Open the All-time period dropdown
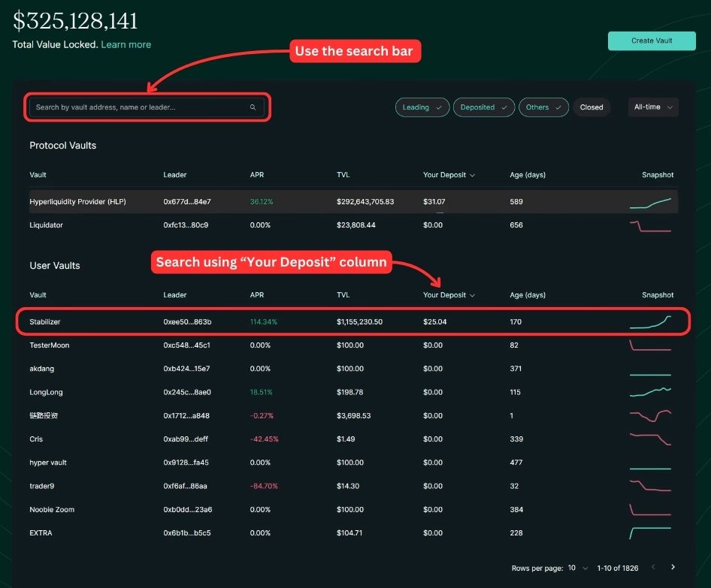Screen dimensions: 711x588 [x=653, y=107]
